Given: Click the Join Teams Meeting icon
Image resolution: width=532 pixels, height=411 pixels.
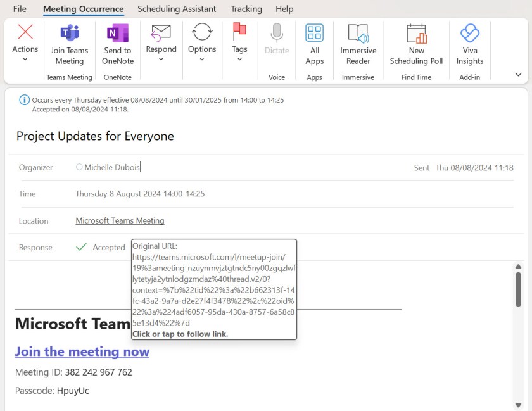Looking at the screenshot, I should [70, 32].
